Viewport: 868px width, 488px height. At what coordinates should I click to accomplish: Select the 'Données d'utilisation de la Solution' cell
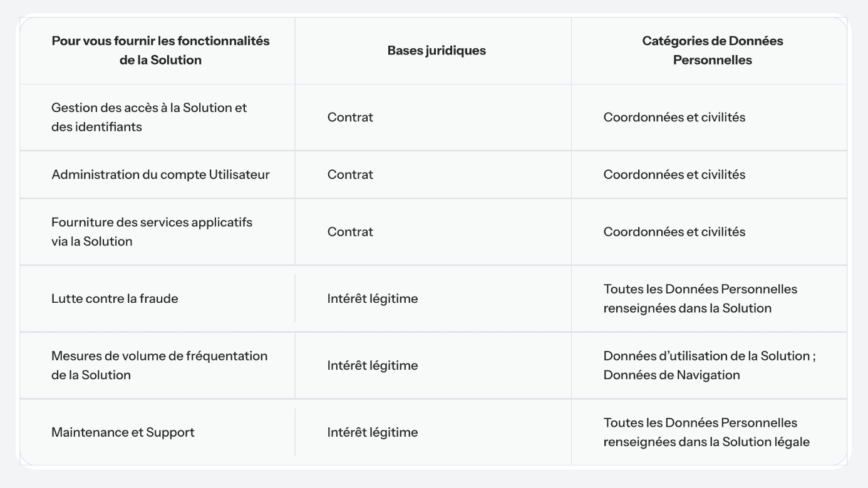point(710,365)
